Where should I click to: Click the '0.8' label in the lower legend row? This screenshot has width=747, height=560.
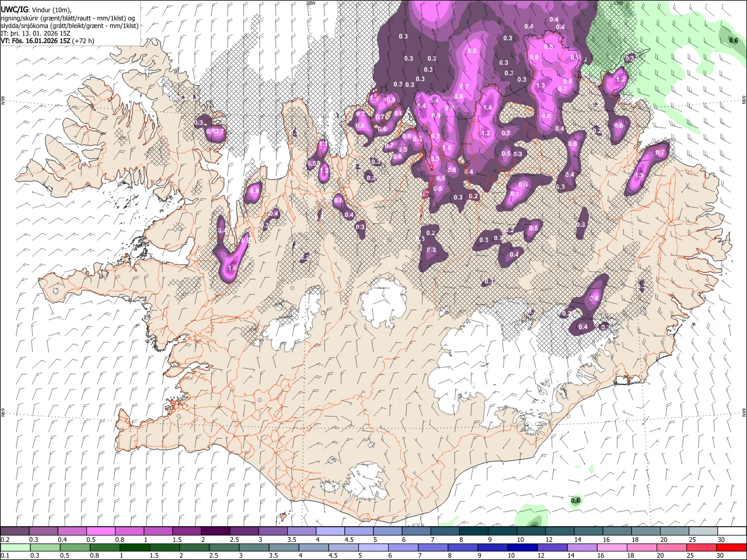pos(95,555)
